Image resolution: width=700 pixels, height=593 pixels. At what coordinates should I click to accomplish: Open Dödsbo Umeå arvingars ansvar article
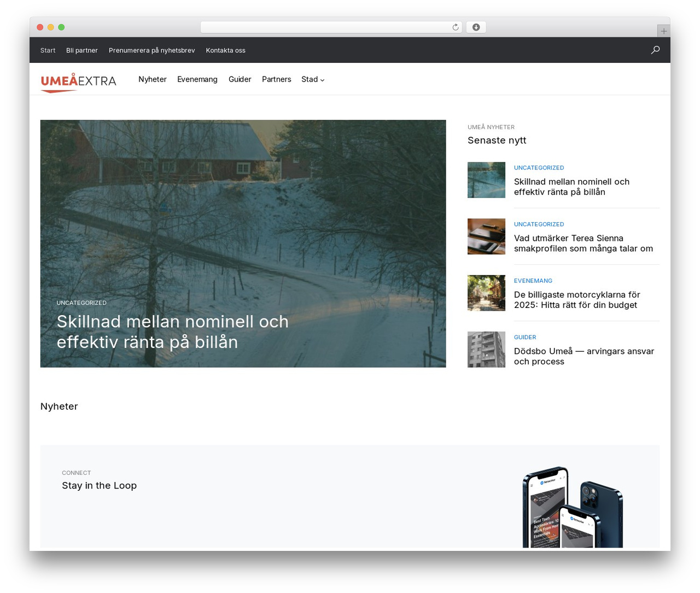tap(584, 356)
